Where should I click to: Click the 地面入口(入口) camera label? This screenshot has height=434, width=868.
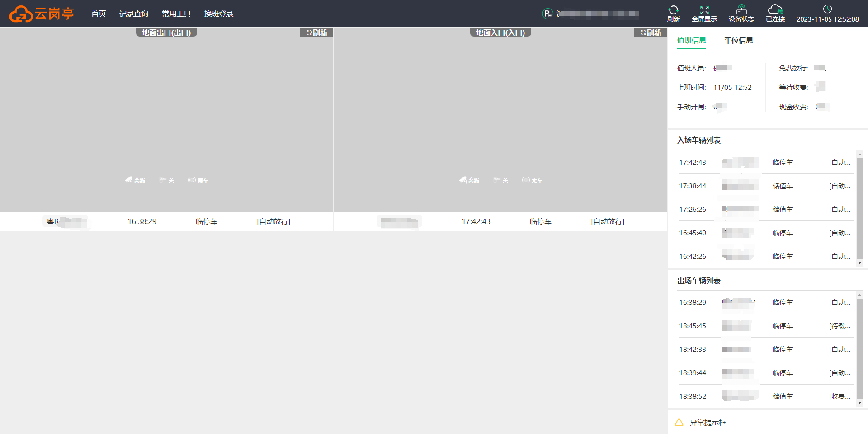click(x=500, y=33)
